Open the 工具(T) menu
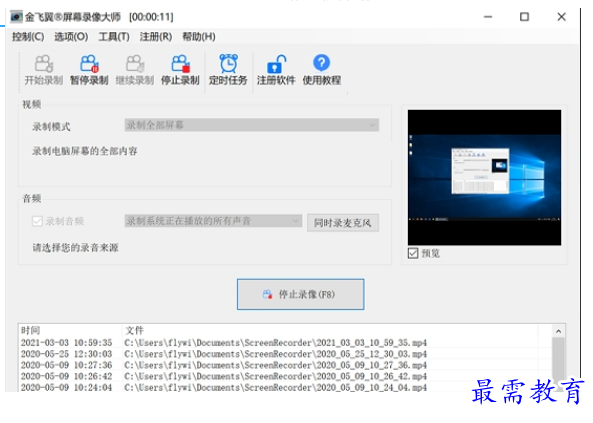The width and height of the screenshot is (593, 423). 114,37
